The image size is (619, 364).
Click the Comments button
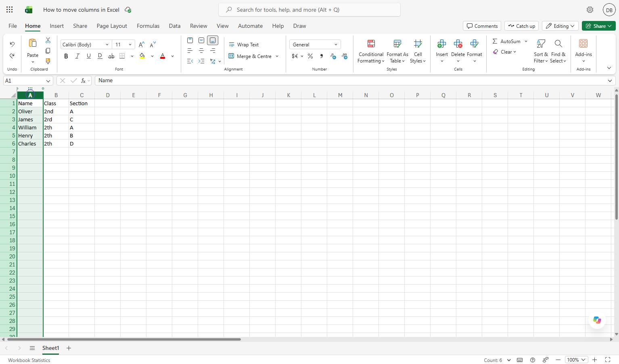(x=482, y=26)
